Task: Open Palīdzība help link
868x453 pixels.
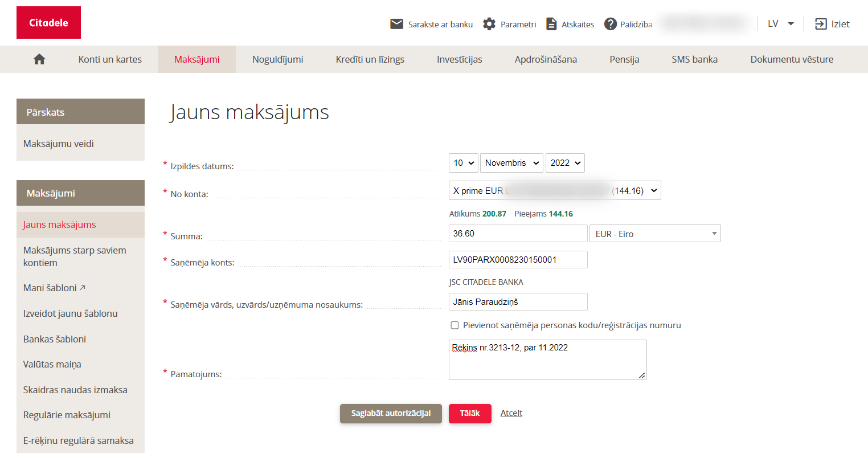Action: click(636, 25)
